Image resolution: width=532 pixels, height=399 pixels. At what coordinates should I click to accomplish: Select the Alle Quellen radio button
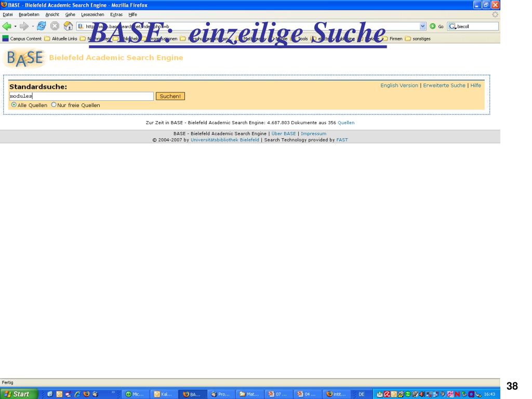(x=14, y=105)
